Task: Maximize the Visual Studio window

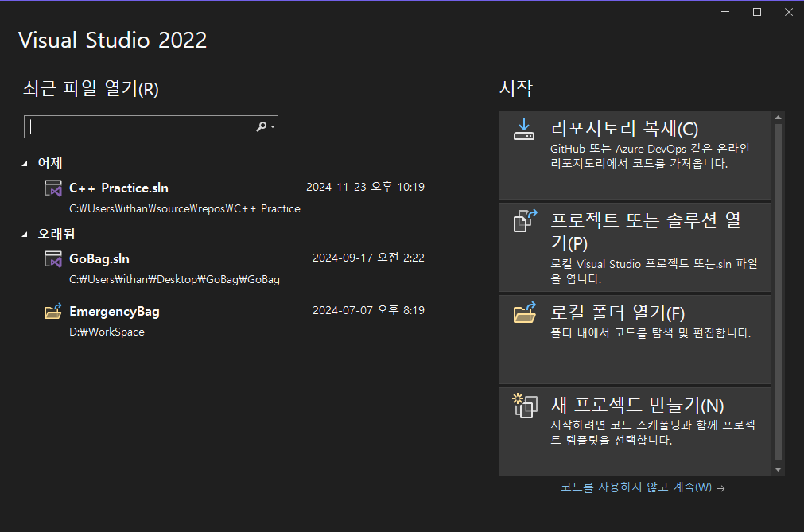Action: pos(757,12)
